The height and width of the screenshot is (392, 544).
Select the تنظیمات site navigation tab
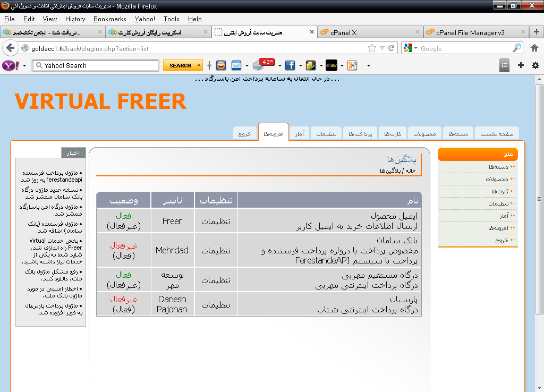click(x=326, y=133)
